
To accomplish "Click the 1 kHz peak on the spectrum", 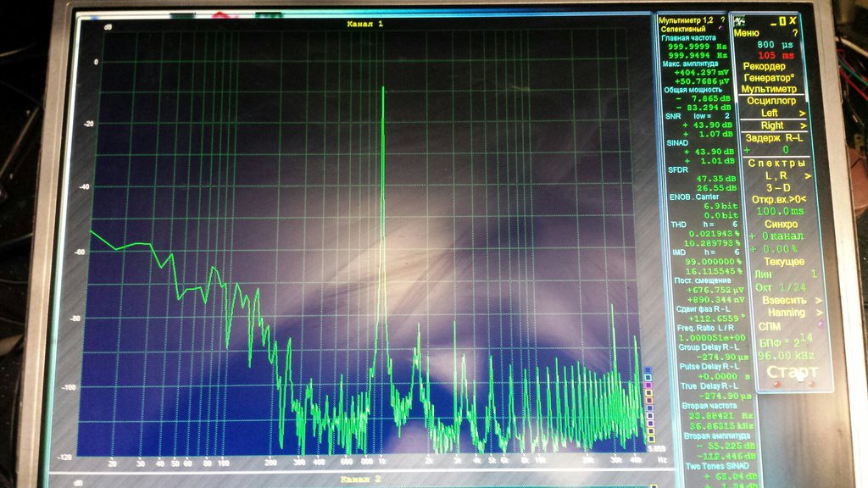I will pos(382,88).
